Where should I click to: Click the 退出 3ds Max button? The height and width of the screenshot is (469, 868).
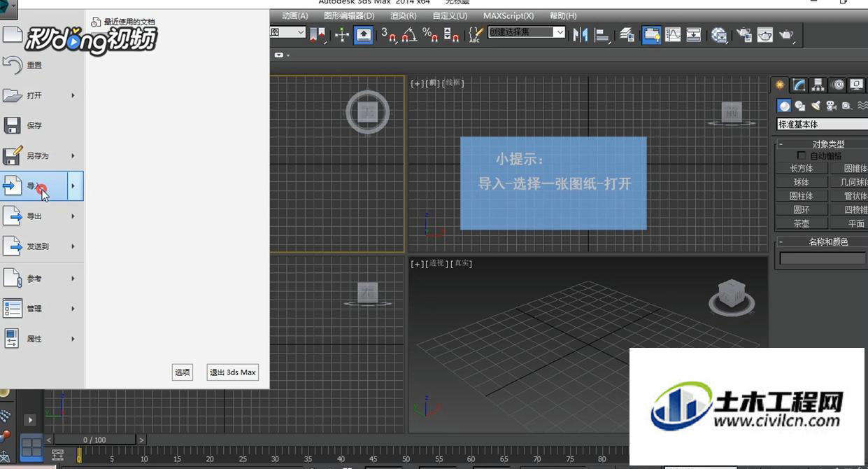point(233,372)
